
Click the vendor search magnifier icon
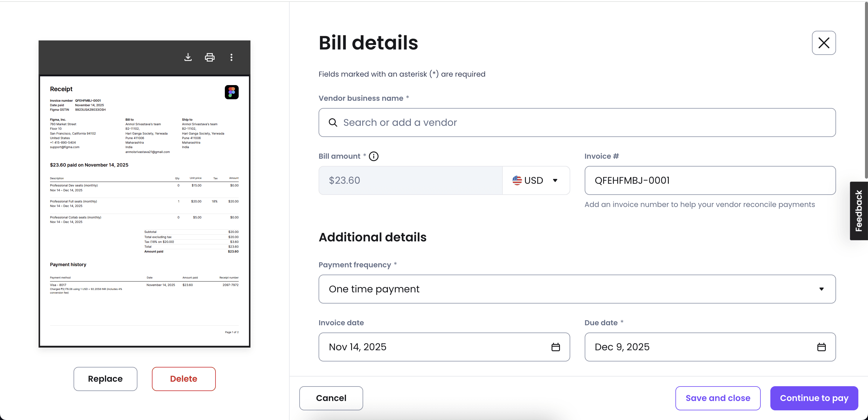pyautogui.click(x=332, y=122)
